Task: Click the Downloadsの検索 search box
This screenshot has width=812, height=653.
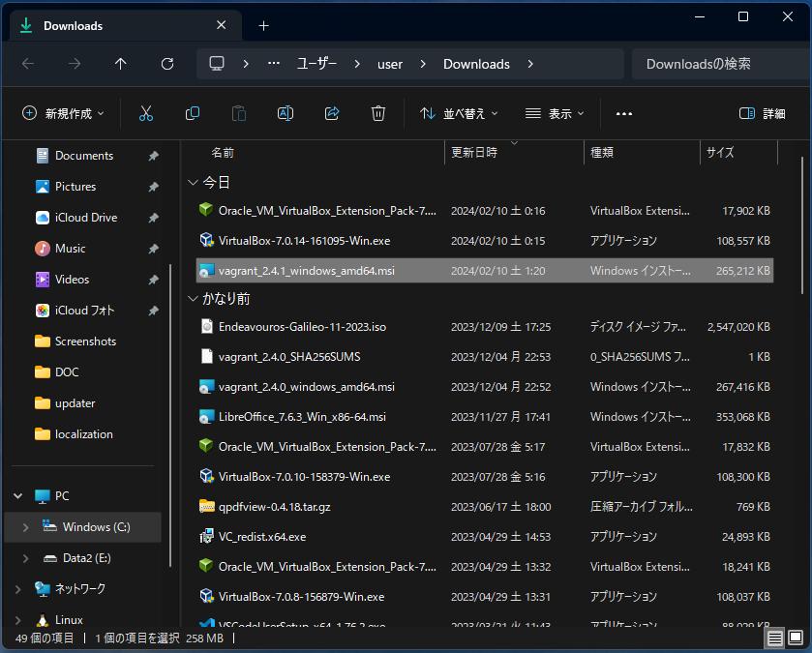Action: click(721, 64)
